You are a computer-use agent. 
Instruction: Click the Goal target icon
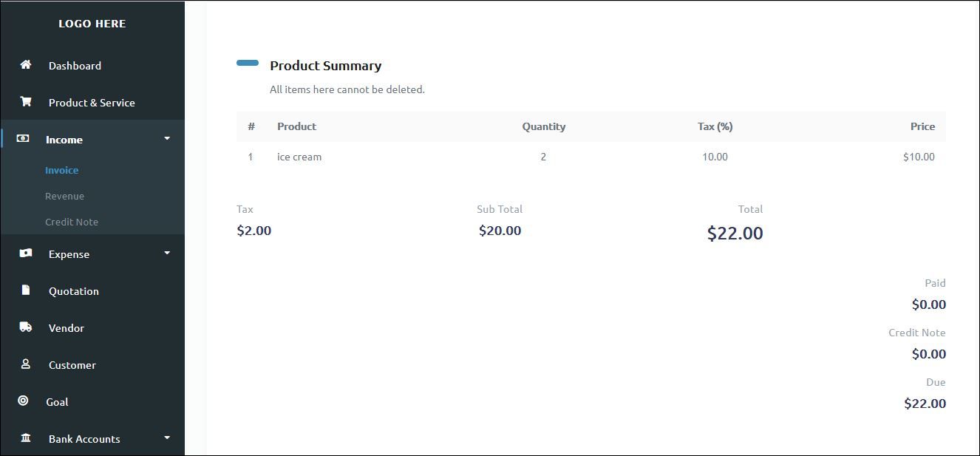[x=23, y=401]
